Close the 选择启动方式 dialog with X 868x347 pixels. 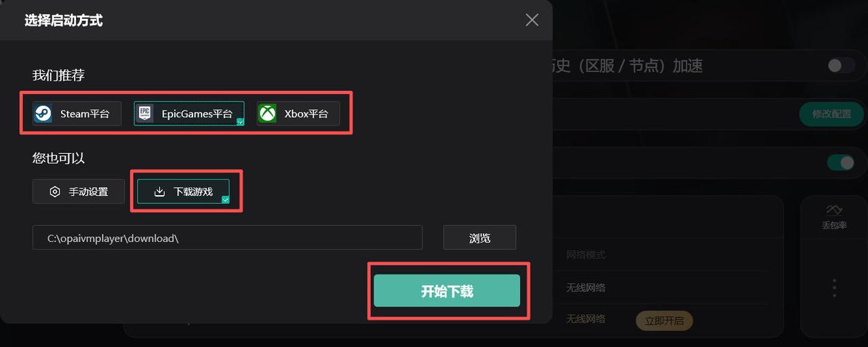coord(532,20)
